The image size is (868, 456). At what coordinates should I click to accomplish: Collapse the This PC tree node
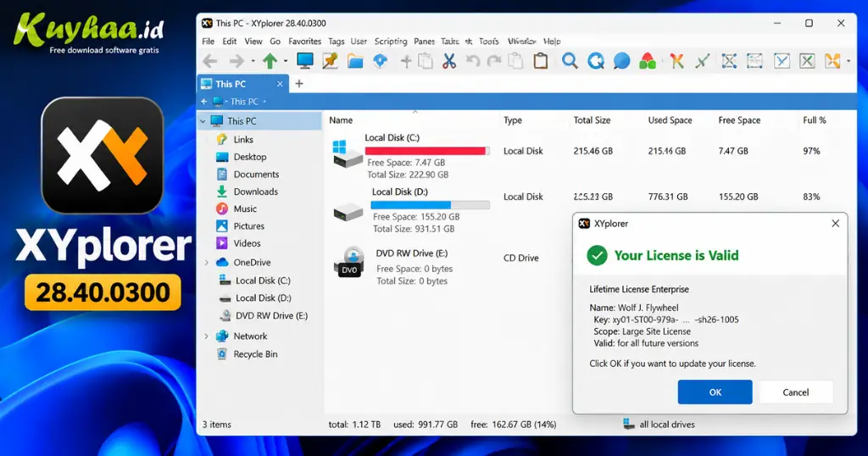point(203,121)
